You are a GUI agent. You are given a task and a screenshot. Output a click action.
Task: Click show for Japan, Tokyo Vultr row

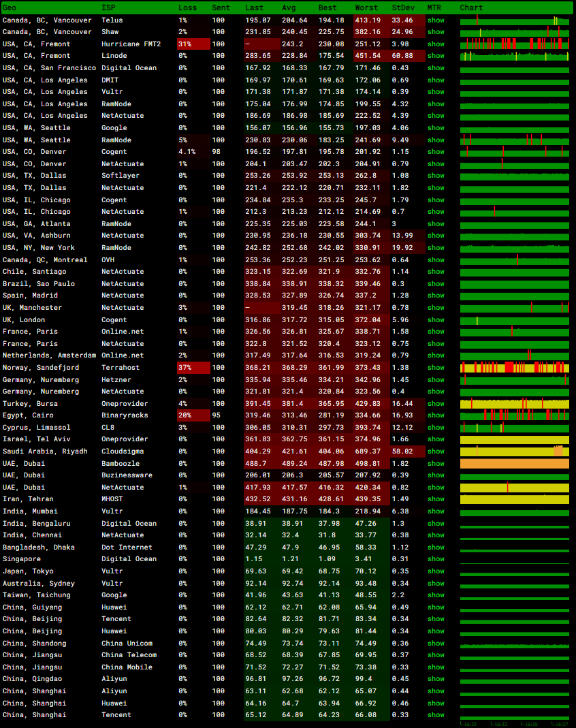tap(436, 571)
